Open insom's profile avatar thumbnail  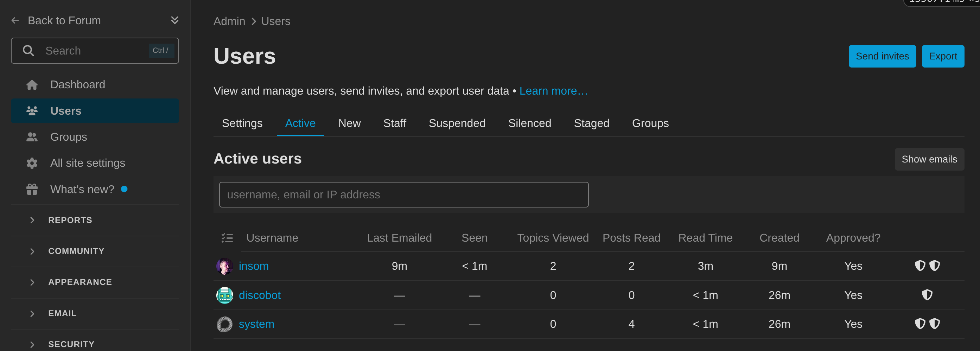(224, 266)
